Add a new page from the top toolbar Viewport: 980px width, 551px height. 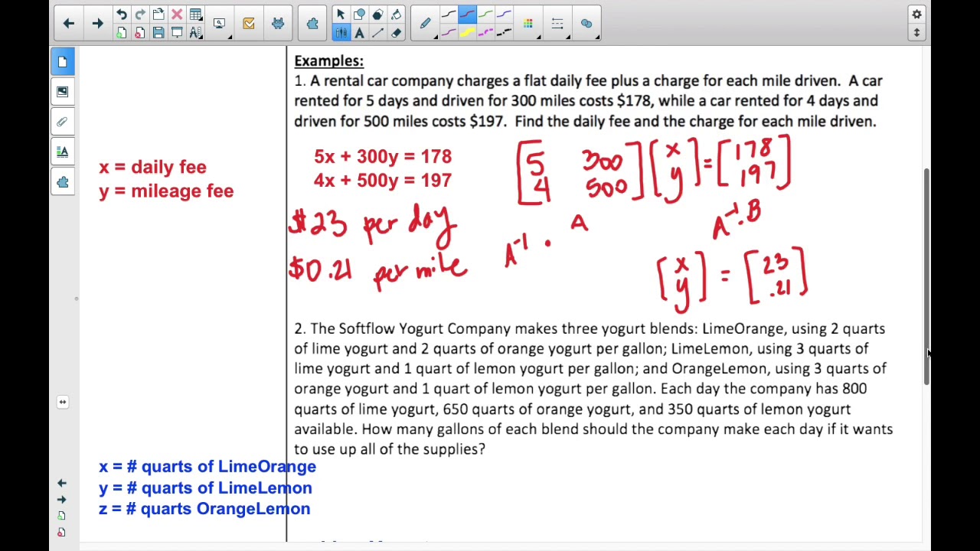122,33
